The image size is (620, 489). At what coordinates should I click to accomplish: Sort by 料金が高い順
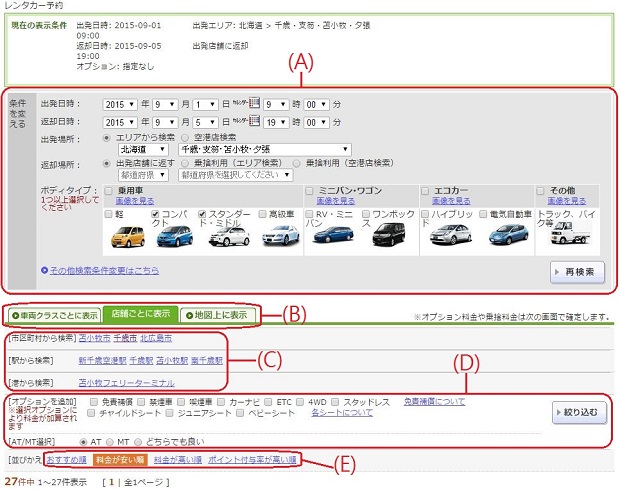(178, 460)
